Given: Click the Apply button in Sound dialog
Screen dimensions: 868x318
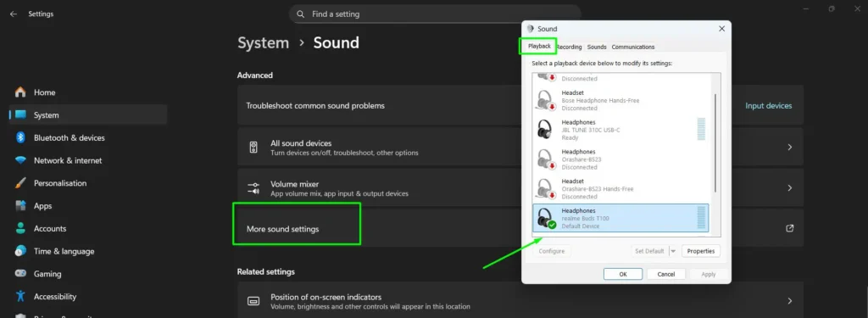Looking at the screenshot, I should (x=708, y=274).
